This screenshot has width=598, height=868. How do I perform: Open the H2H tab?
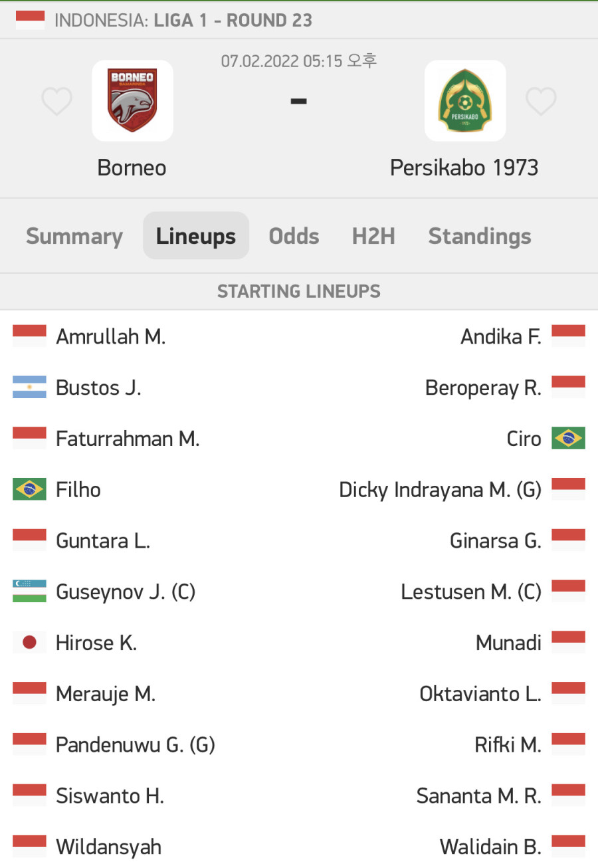click(x=373, y=236)
